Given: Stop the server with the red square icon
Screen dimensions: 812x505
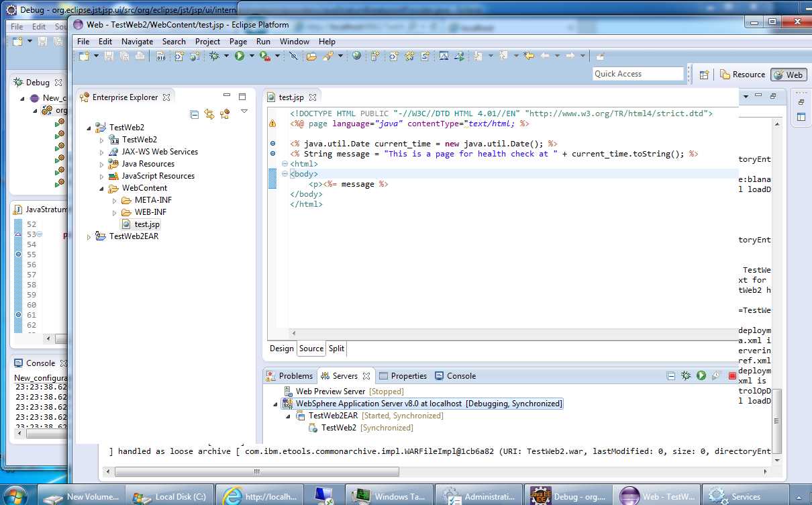Looking at the screenshot, I should click(732, 376).
